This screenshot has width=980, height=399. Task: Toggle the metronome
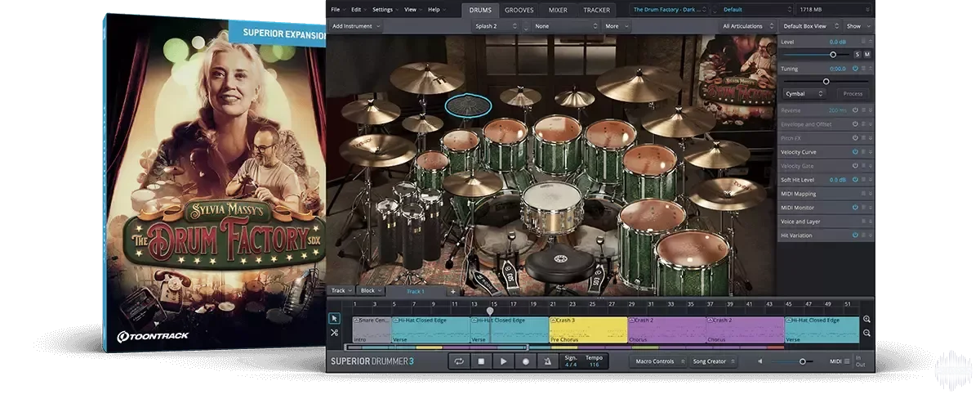pyautogui.click(x=547, y=361)
